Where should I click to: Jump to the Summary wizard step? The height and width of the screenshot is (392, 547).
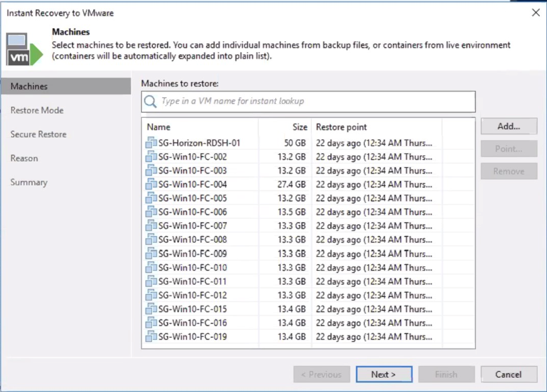[x=29, y=182]
